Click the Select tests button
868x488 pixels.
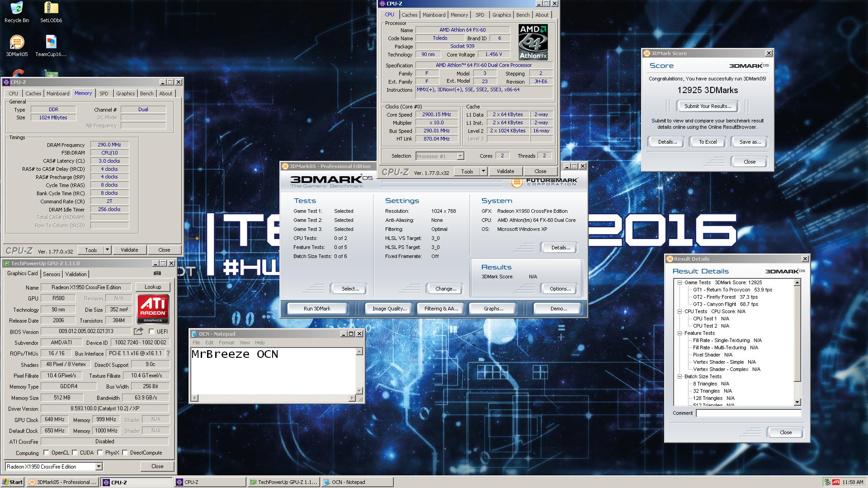pos(350,289)
